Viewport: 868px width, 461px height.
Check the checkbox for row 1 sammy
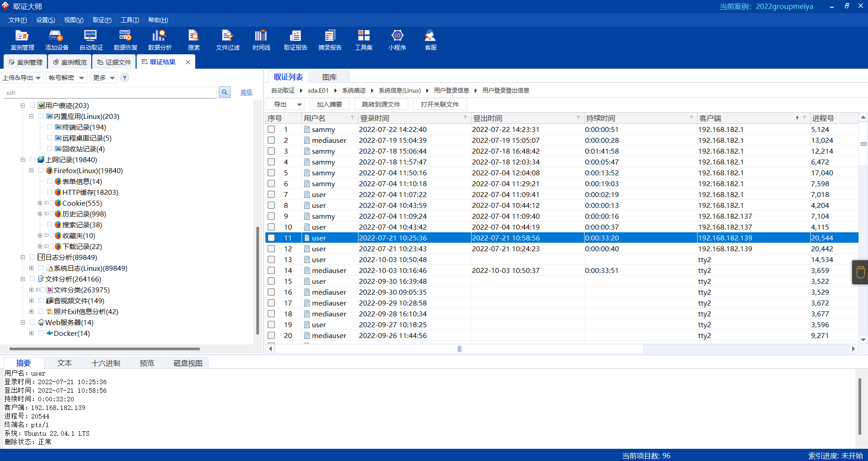[x=271, y=129]
